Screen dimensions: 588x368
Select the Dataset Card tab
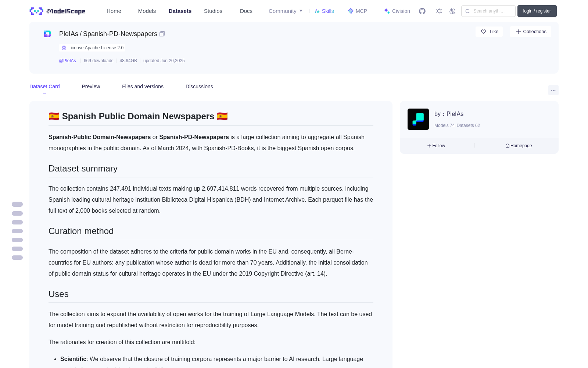pyautogui.click(x=44, y=86)
